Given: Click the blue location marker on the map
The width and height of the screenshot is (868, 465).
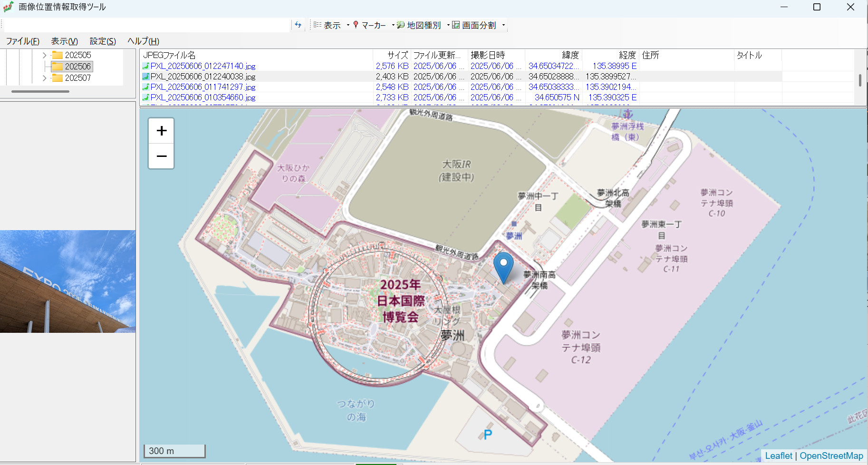Looking at the screenshot, I should coord(503,265).
